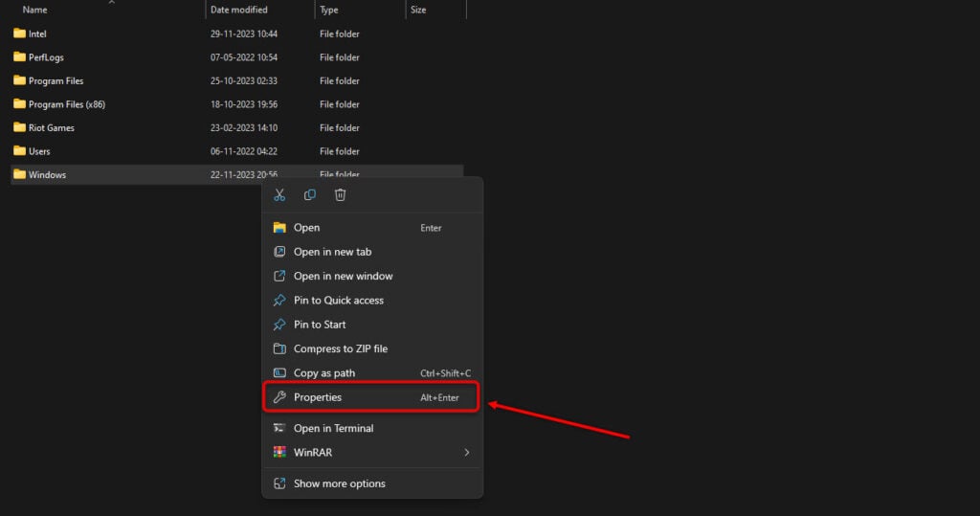The image size is (980, 516).
Task: Click the date 18-10-2023 19:56
Action: (x=244, y=103)
